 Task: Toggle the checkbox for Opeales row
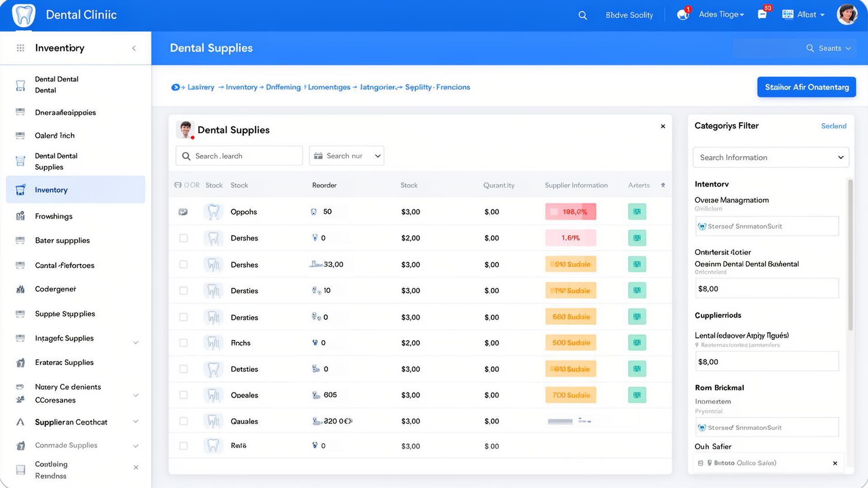pos(184,395)
